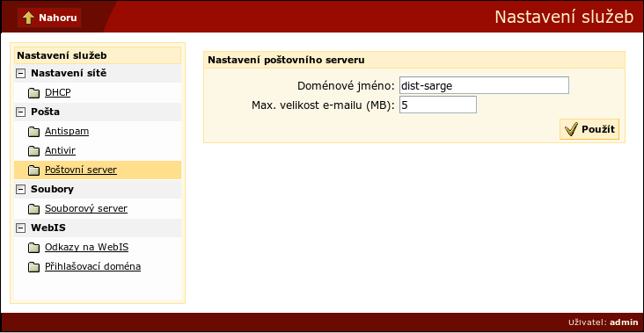Click the Nastavení služeb sidebar title
Viewport: 644px width, 333px height.
[62, 55]
